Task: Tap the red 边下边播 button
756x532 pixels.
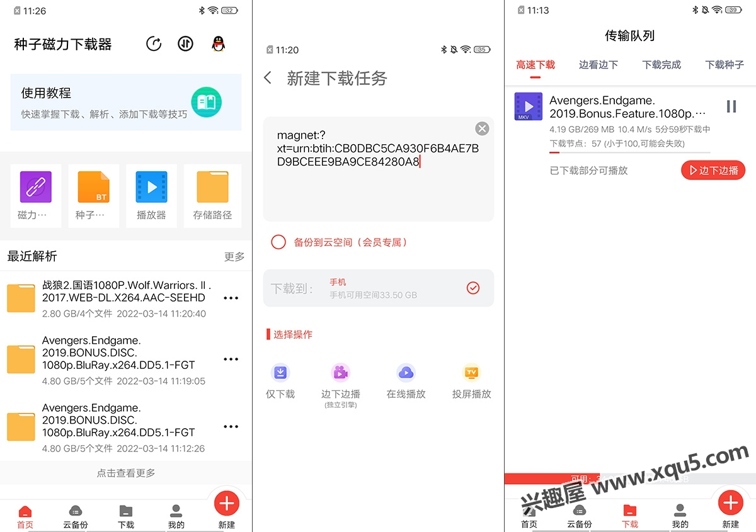Action: [x=713, y=170]
